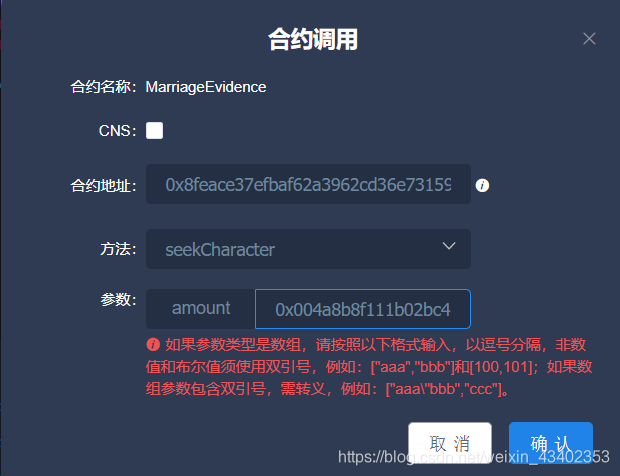Viewport: 620px width, 476px height.
Task: Click the 合约地址 label
Action: coord(104,185)
